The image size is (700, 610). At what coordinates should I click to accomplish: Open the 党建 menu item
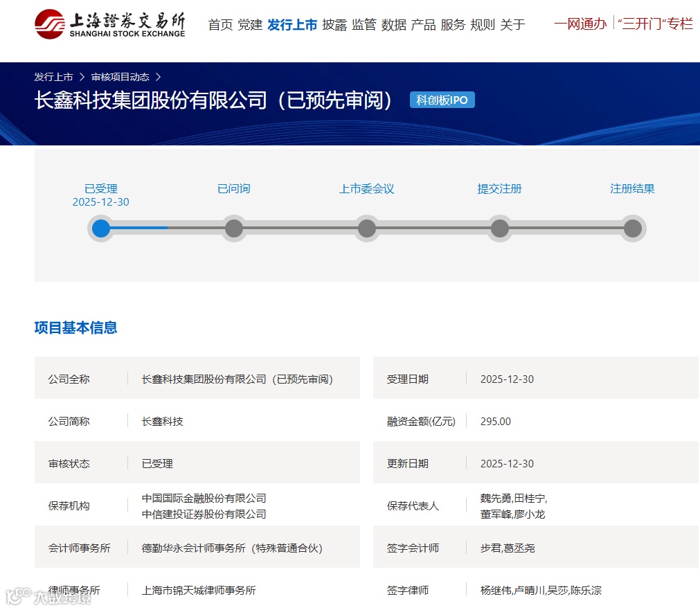250,24
